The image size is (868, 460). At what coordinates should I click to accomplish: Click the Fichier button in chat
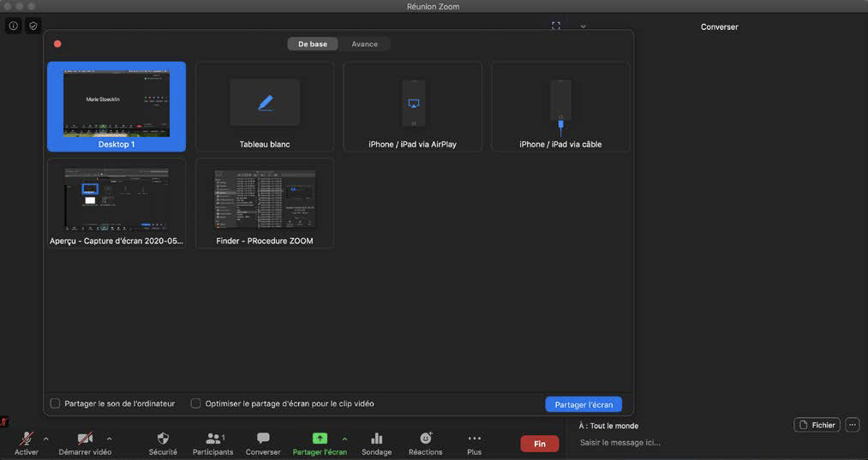click(817, 425)
